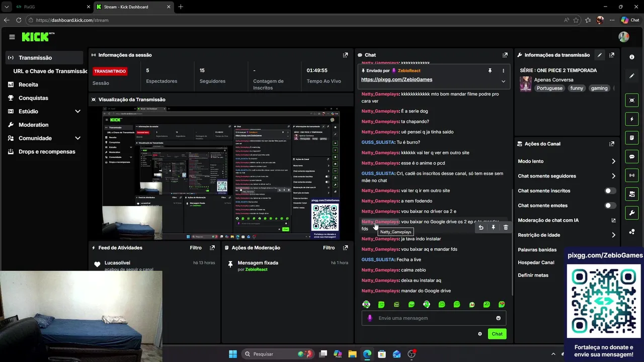Click Palavras banidas
Screen dimensions: 644x362
pos(537,250)
